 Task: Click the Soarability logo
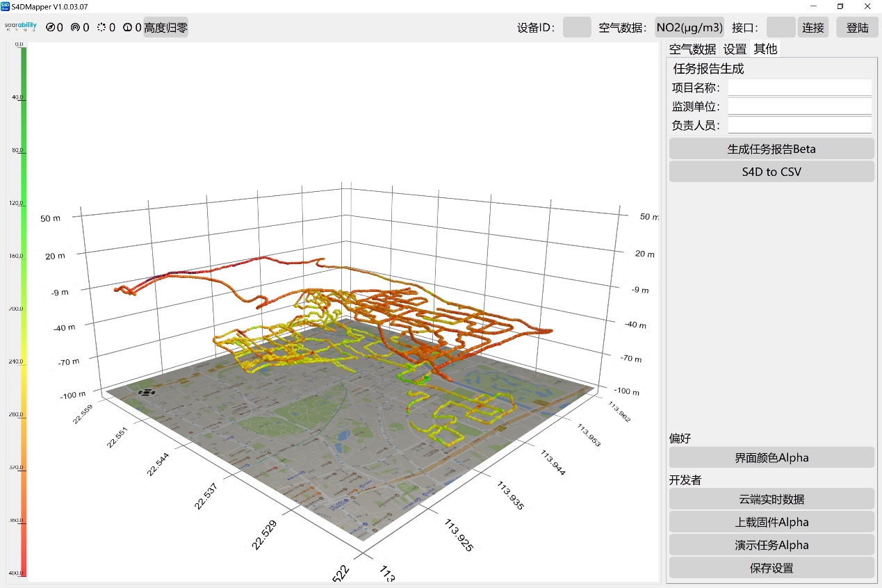(20, 26)
